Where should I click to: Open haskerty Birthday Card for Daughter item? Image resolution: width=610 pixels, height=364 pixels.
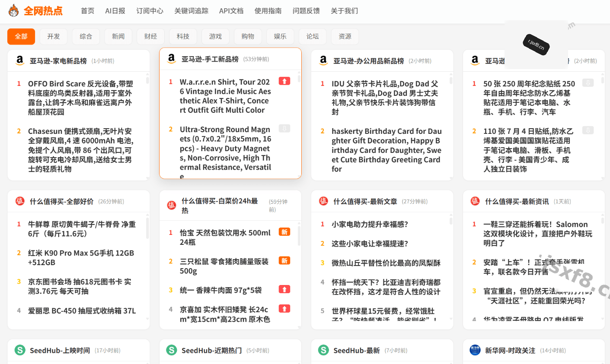point(387,150)
